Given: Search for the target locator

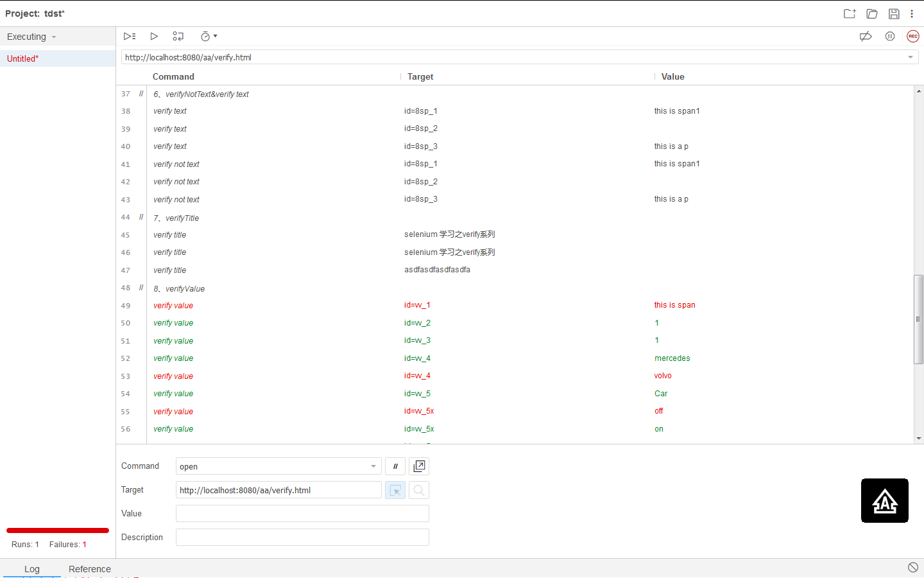Looking at the screenshot, I should click(418, 489).
